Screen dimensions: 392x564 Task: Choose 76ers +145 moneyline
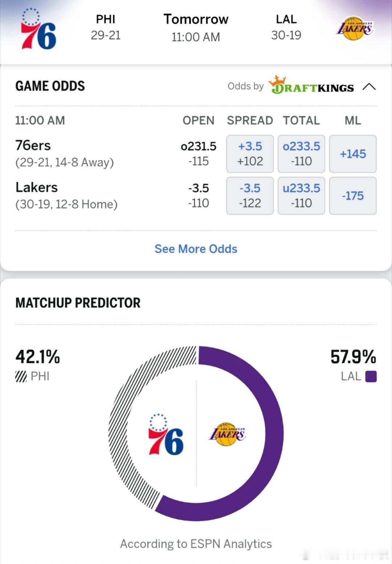click(352, 154)
